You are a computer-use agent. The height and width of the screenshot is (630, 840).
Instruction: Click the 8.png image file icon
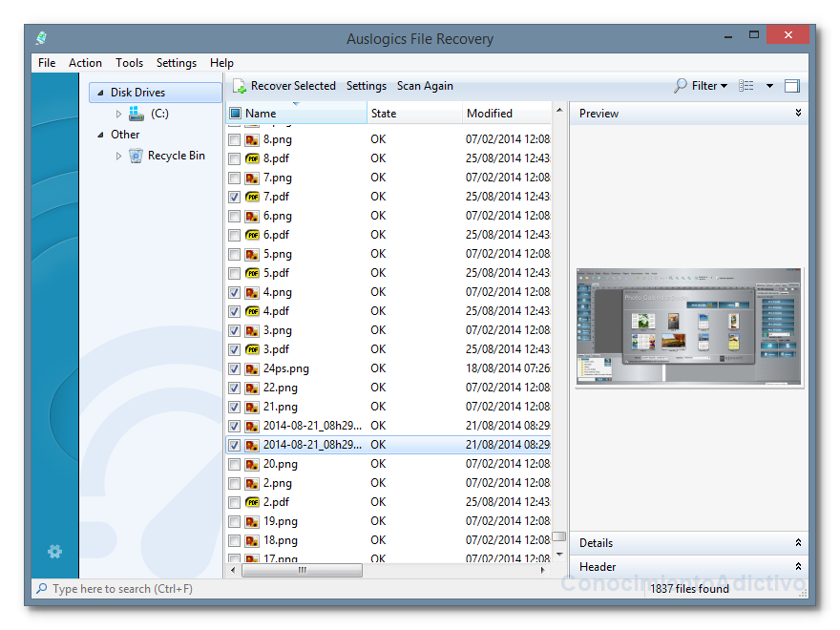(252, 139)
